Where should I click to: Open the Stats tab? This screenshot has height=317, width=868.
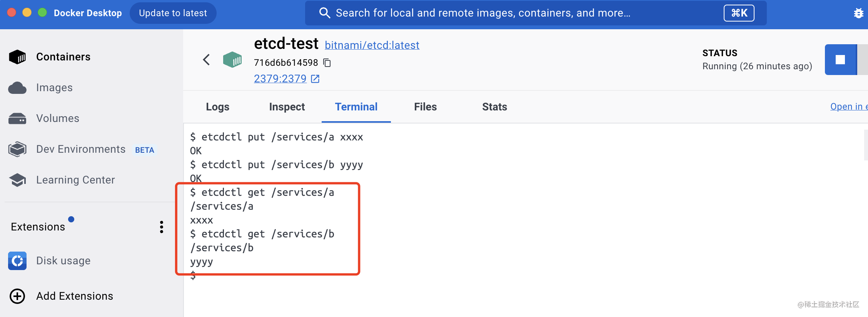click(x=494, y=107)
